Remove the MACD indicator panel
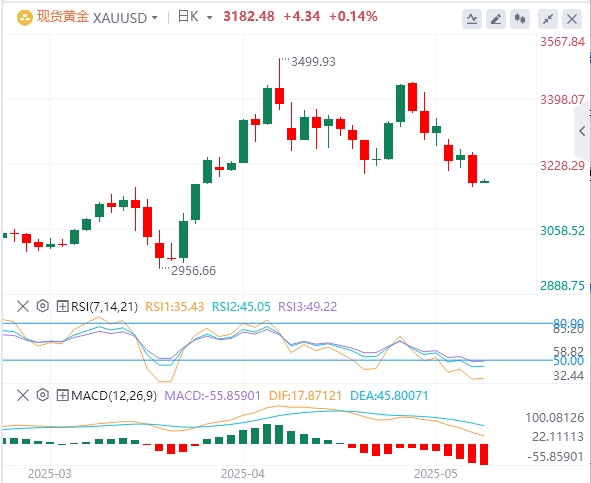Screen dimensions: 591x483 [x=23, y=396]
